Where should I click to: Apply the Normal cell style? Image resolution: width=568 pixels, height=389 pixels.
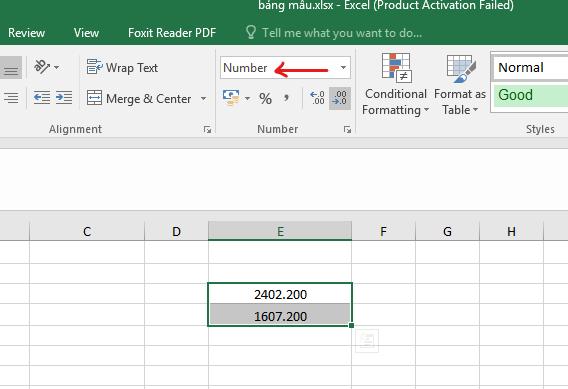[530, 67]
